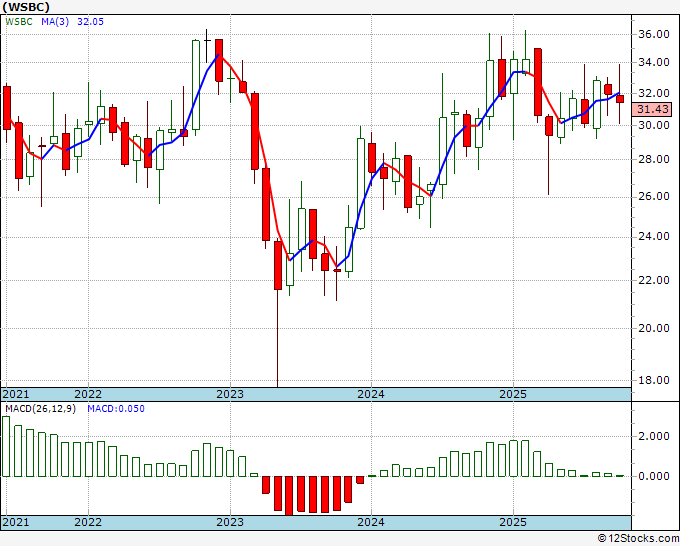Click the 24.00 price axis label
680x546 pixels.
click(x=654, y=236)
